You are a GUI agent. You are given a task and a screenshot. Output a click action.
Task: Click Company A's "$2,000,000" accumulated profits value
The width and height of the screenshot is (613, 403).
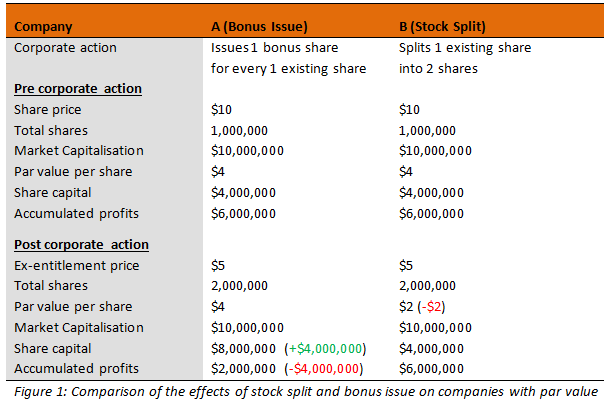tap(243, 368)
